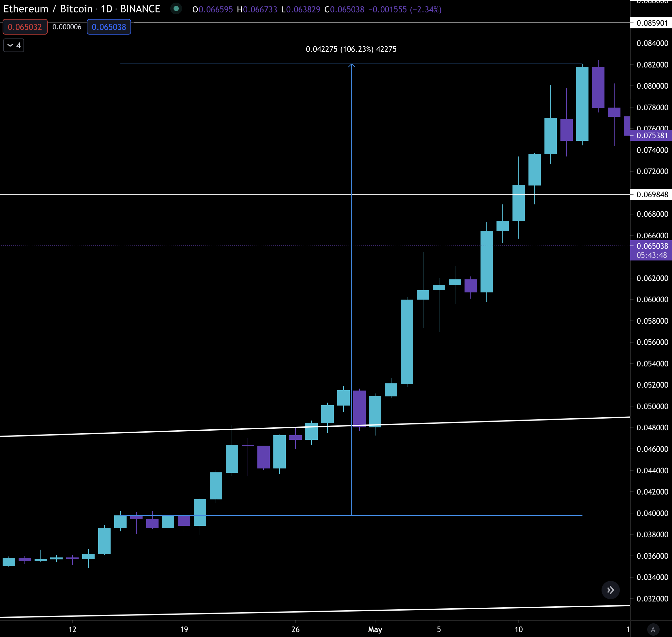
Task: Open the 1D interval label
Action: (106, 9)
